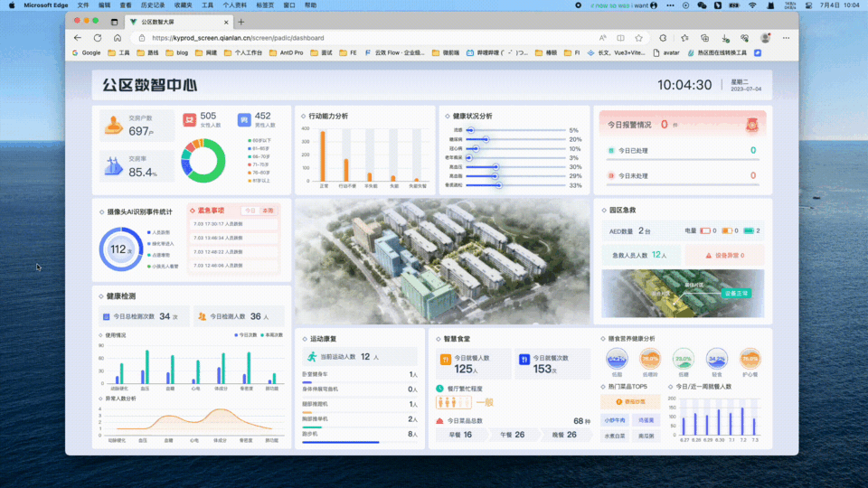Open the 历史记录 menu

click(152, 5)
